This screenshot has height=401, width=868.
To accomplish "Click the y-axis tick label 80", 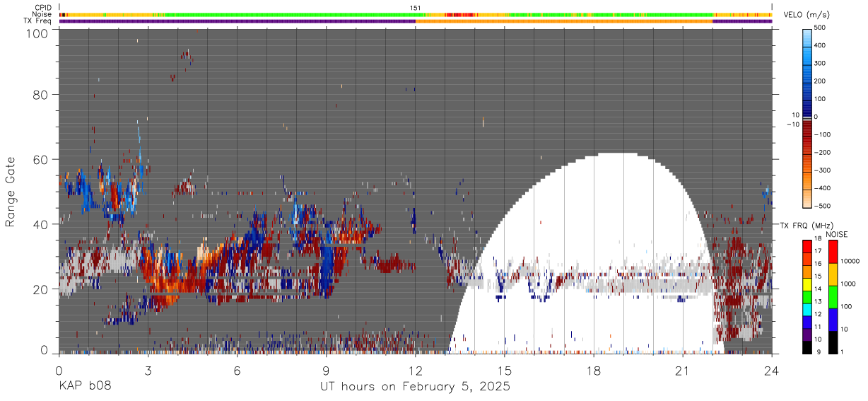I will (41, 95).
